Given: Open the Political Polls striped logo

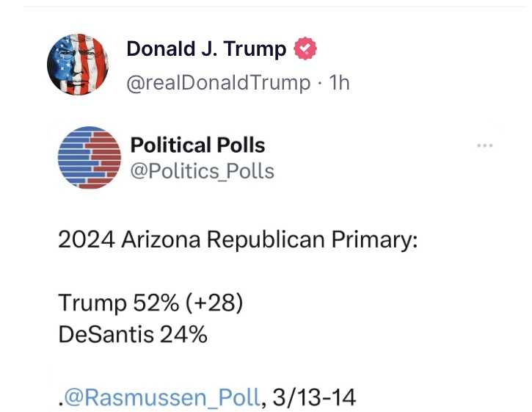Looking at the screenshot, I should [89, 158].
